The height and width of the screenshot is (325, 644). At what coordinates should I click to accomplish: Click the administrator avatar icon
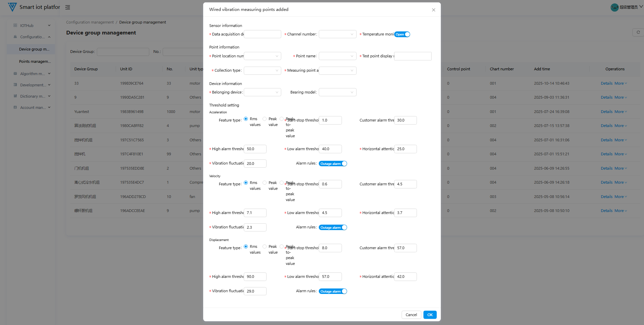(614, 7)
